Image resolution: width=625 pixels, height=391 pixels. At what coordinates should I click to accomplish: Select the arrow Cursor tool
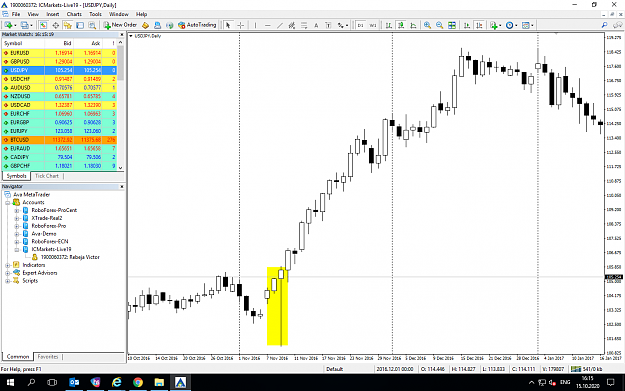point(228,25)
